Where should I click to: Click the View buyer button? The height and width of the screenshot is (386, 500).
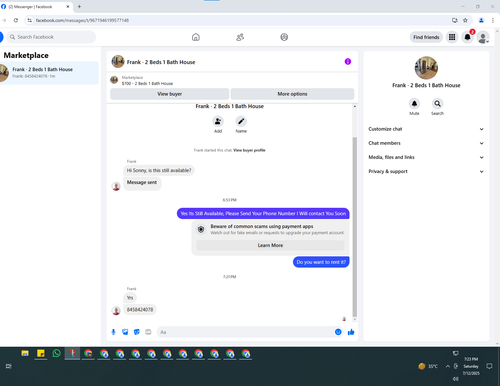(x=170, y=94)
